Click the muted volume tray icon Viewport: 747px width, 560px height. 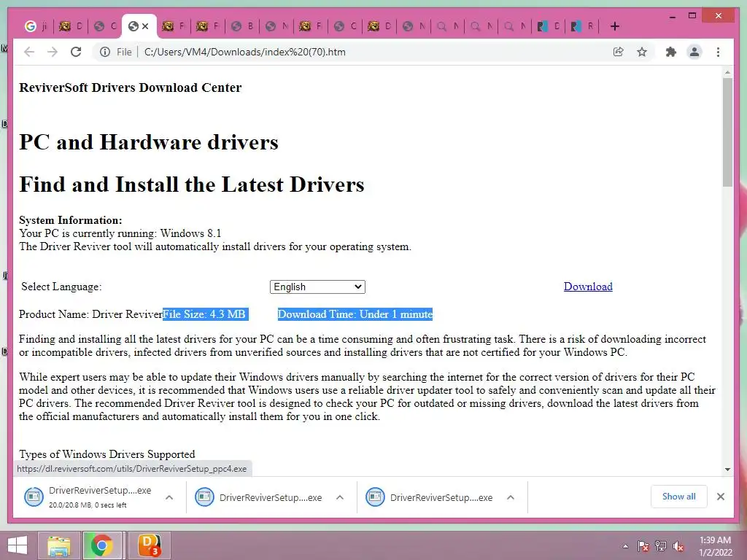678,546
